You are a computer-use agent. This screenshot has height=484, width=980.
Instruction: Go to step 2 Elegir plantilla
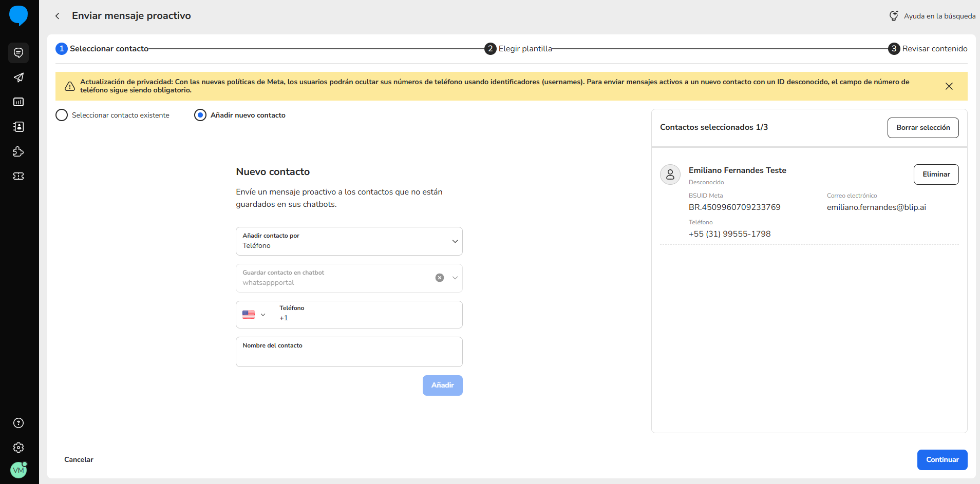click(518, 49)
